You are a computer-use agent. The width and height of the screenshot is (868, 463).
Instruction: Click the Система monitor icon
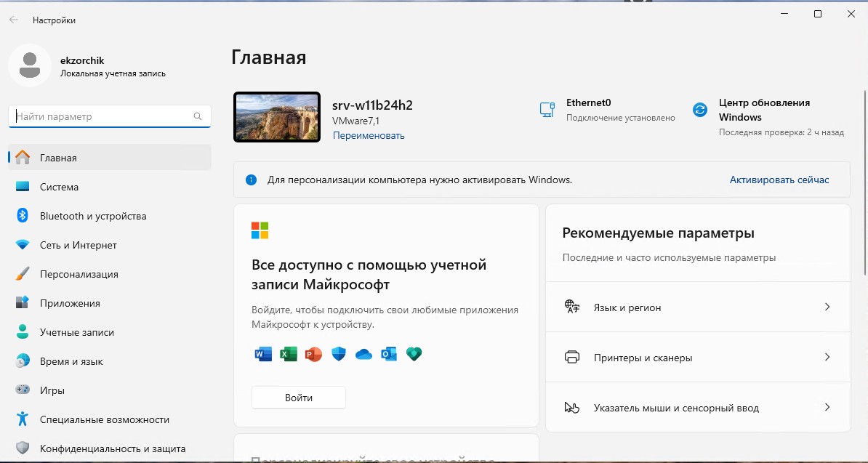pos(23,187)
